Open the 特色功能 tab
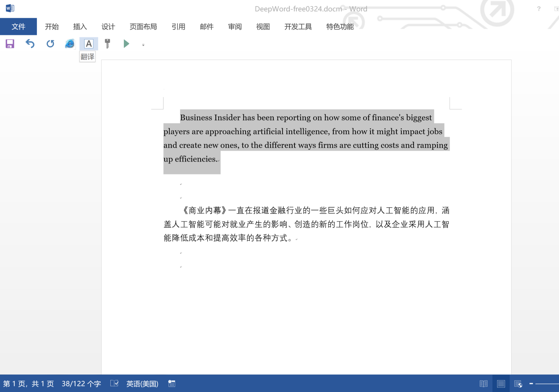559x392 pixels. pos(340,26)
